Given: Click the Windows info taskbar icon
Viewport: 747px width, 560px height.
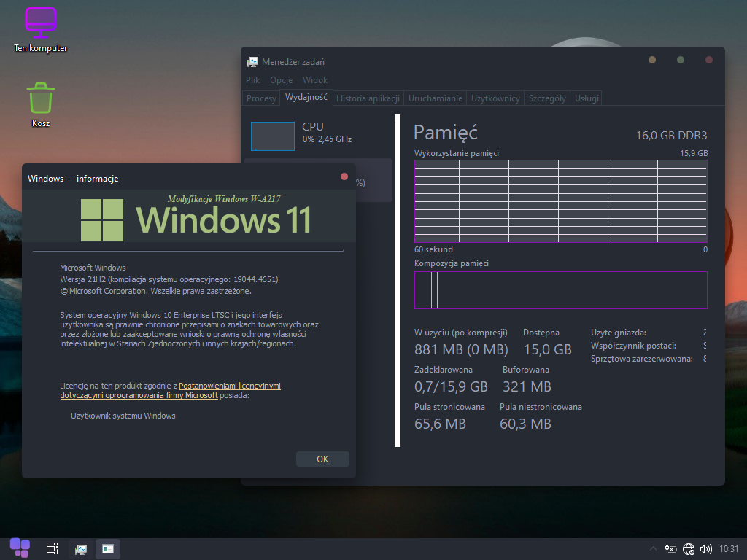Looking at the screenshot, I should (x=108, y=549).
